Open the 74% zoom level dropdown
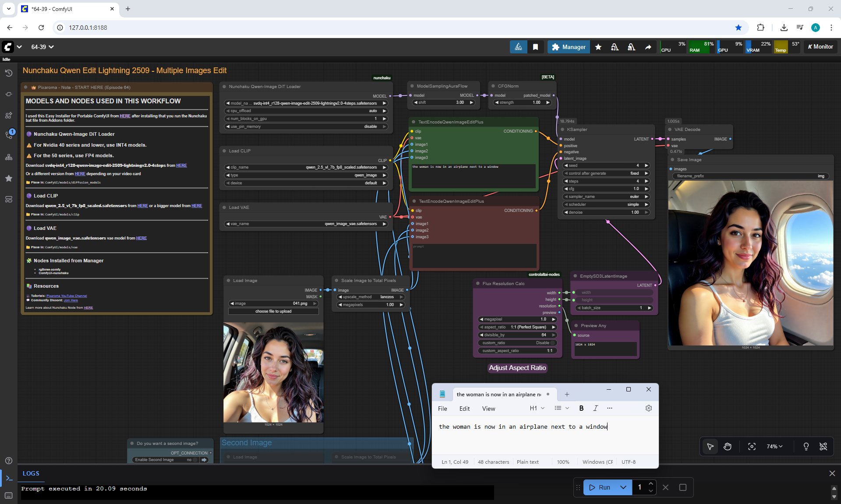The height and width of the screenshot is (504, 841). pos(774,446)
